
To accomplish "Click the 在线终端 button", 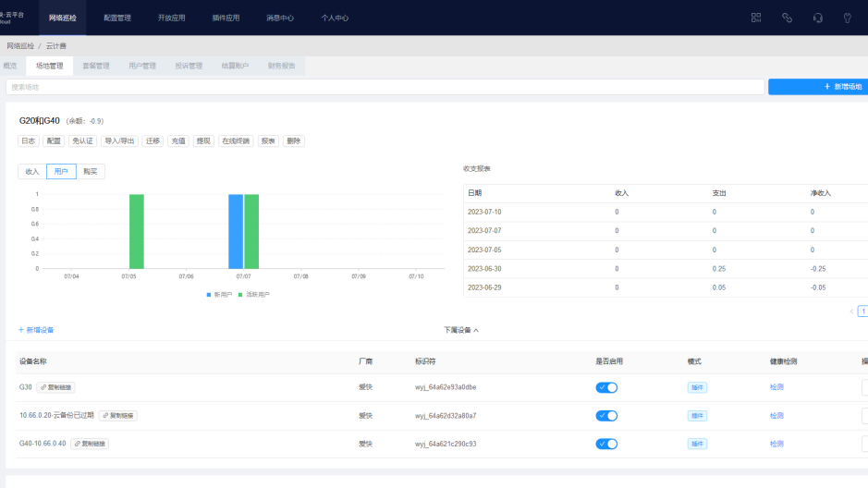I will 236,141.
